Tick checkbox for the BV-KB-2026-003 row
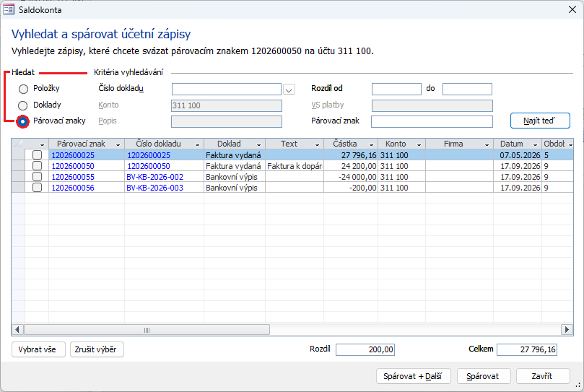 [x=37, y=188]
